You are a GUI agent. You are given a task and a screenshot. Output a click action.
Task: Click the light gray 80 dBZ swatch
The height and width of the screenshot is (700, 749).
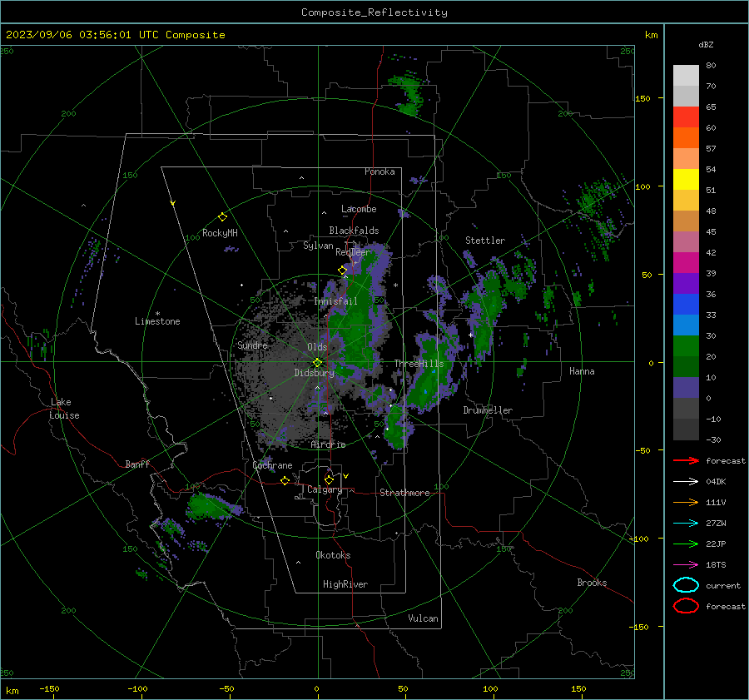click(x=686, y=76)
